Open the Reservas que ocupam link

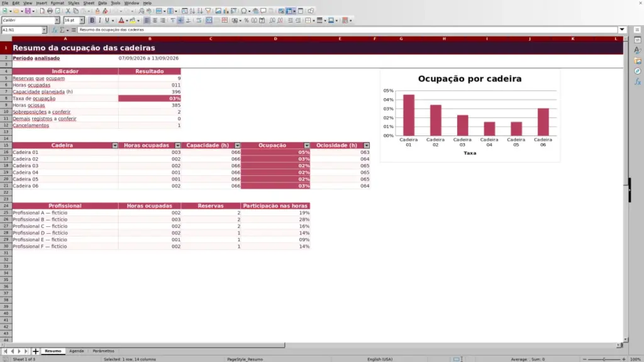[38, 79]
